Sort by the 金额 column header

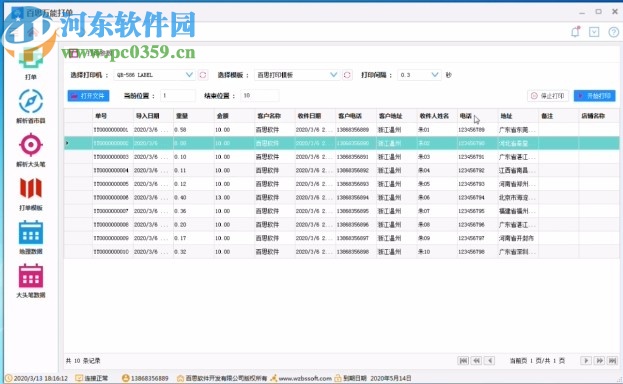[234, 116]
